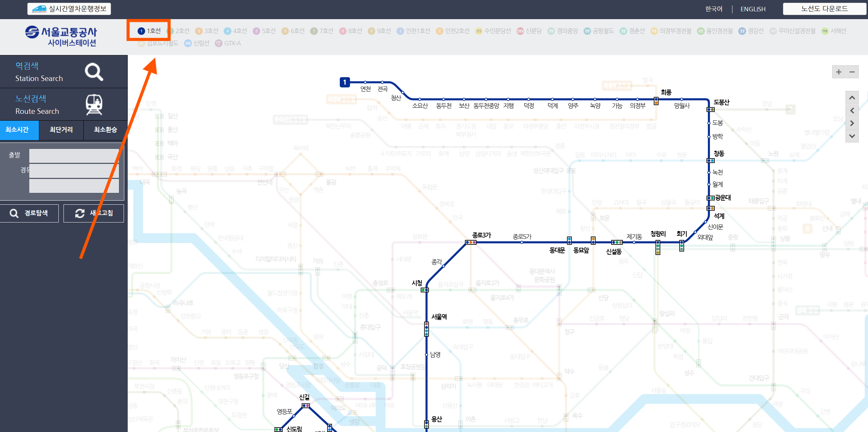The height and width of the screenshot is (432, 868).
Task: Click the Route Search train icon
Action: point(94,105)
